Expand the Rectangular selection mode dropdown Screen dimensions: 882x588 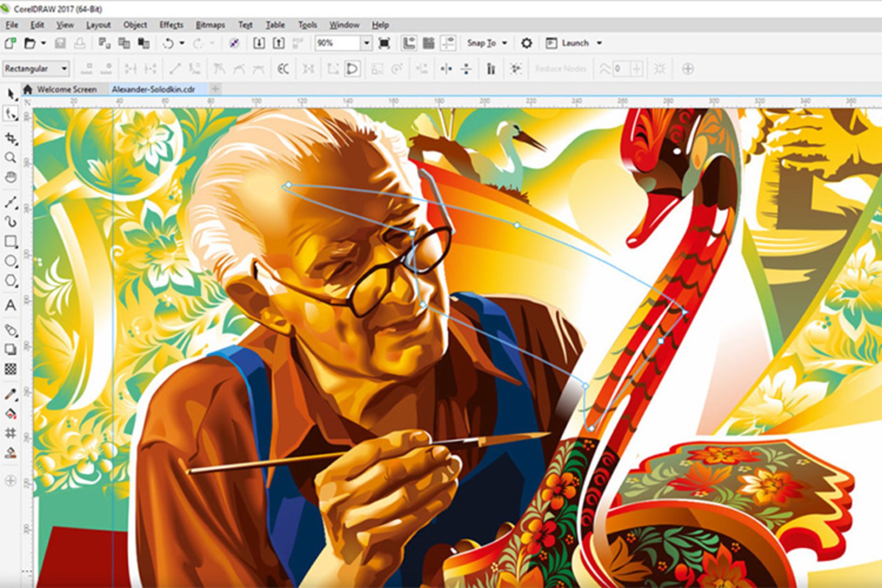(64, 69)
